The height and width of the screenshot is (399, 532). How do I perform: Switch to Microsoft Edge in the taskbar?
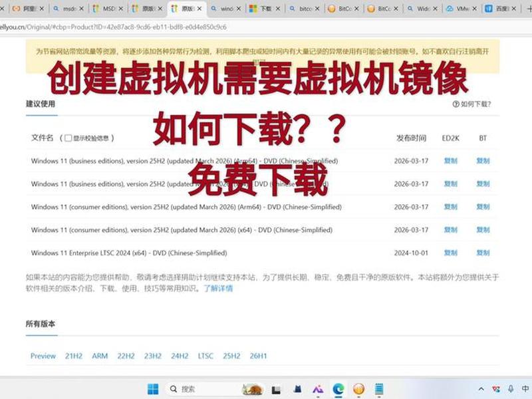coord(338,389)
